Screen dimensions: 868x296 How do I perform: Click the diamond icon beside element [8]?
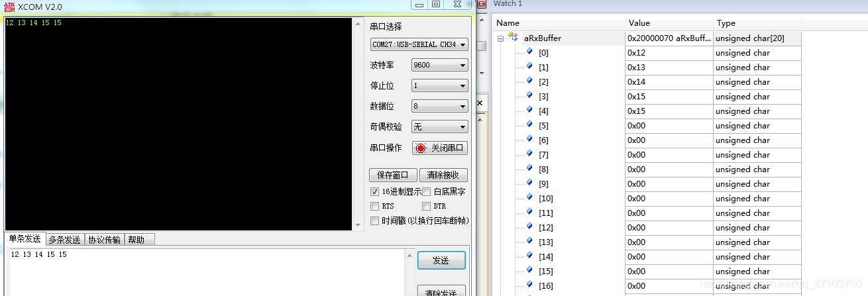click(529, 168)
